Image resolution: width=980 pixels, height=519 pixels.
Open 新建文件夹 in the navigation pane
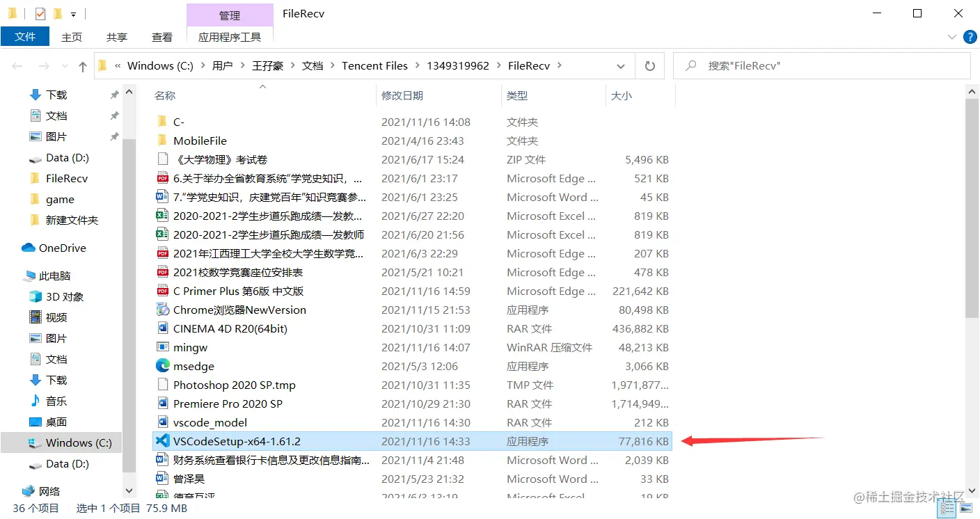point(72,221)
